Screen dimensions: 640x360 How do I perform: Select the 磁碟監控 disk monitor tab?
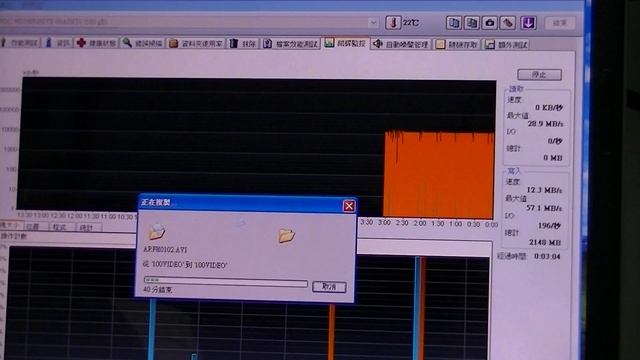point(346,43)
